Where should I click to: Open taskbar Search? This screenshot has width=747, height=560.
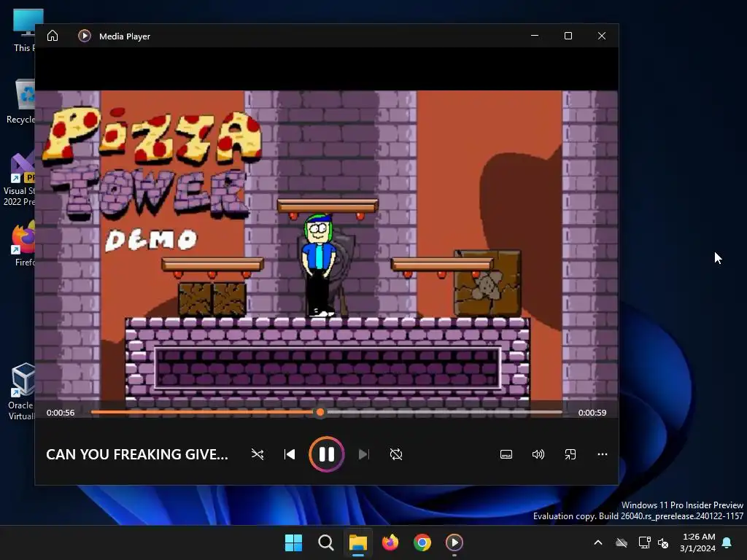[x=326, y=542]
